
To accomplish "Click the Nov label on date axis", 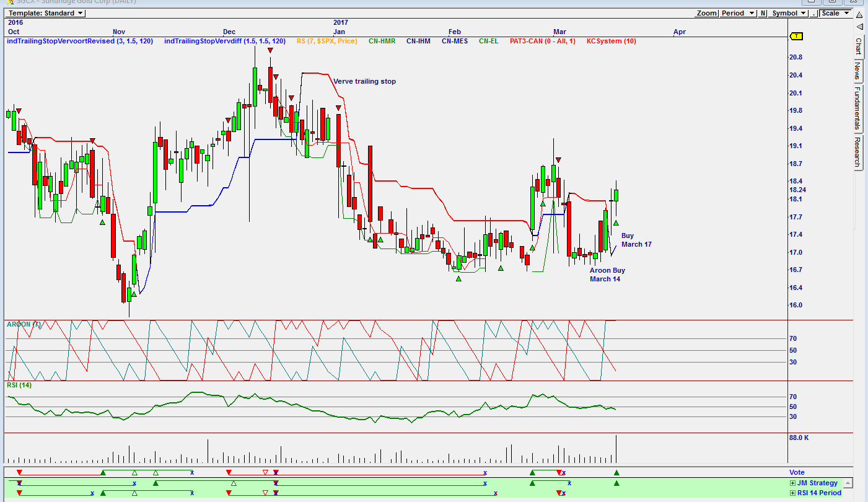I will [119, 32].
